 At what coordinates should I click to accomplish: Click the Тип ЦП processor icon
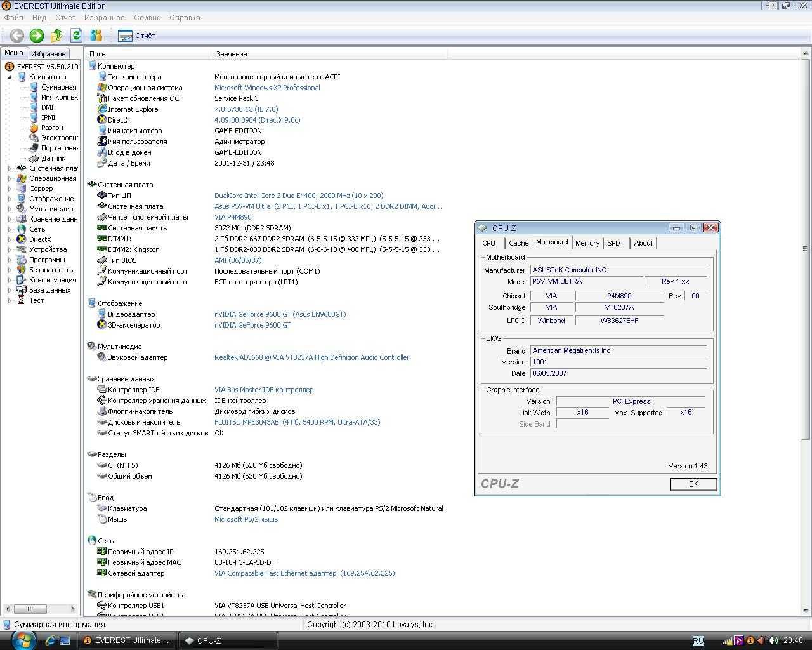coord(102,196)
